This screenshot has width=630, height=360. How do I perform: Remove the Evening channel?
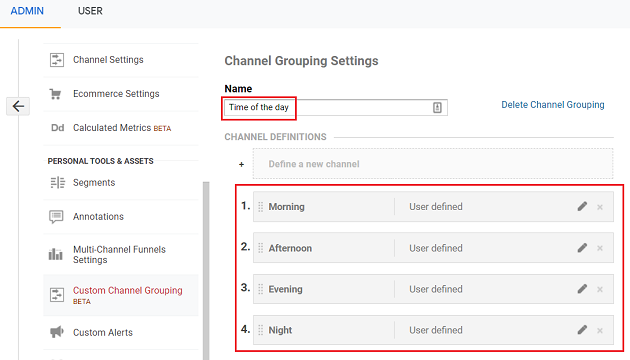600,289
